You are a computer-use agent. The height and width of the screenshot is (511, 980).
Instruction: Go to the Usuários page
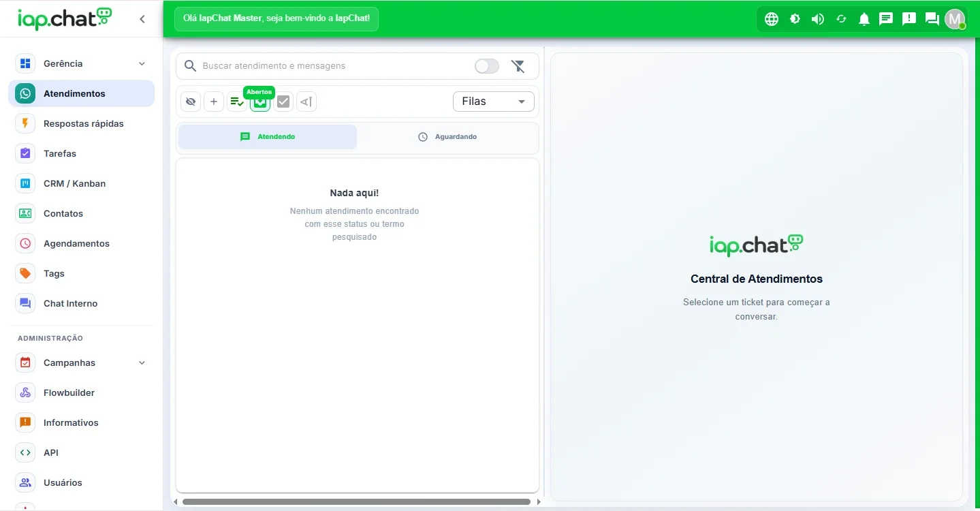coord(82,482)
